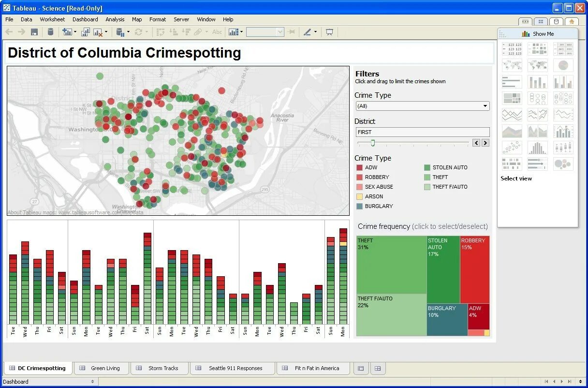Toggle mark labels with the Abc icon
Image resolution: width=588 pixels, height=388 pixels.
[217, 32]
